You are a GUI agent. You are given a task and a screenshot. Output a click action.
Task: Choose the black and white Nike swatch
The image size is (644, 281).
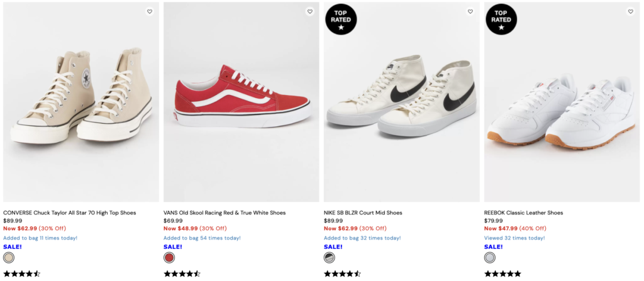pos(330,257)
